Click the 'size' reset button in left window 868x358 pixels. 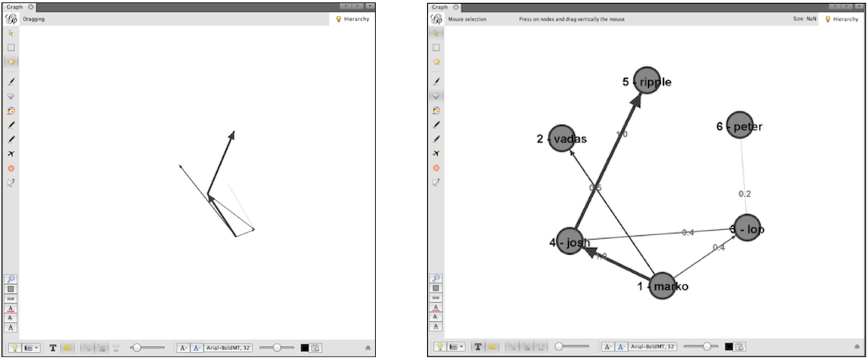coord(11,298)
